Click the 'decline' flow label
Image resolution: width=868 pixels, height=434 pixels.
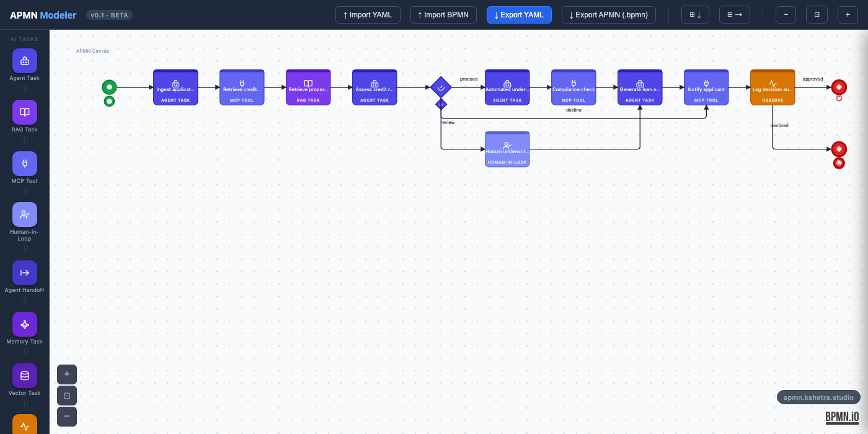574,110
